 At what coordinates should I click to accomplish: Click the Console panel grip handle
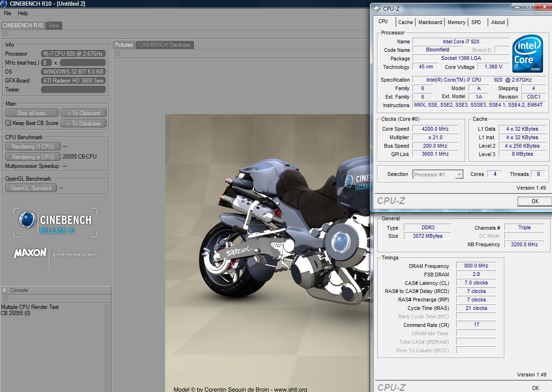coord(5,299)
